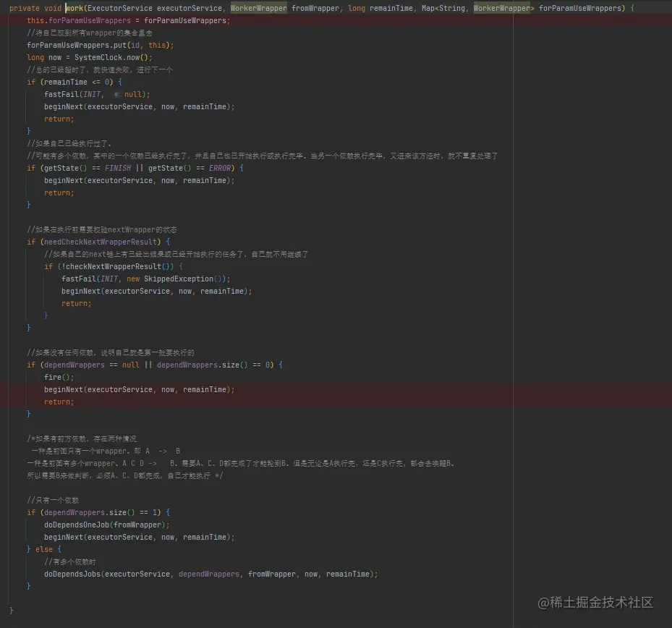The height and width of the screenshot is (628, 672).
Task: Click "dependWrappers == null" in the if condition
Action: 92,365
